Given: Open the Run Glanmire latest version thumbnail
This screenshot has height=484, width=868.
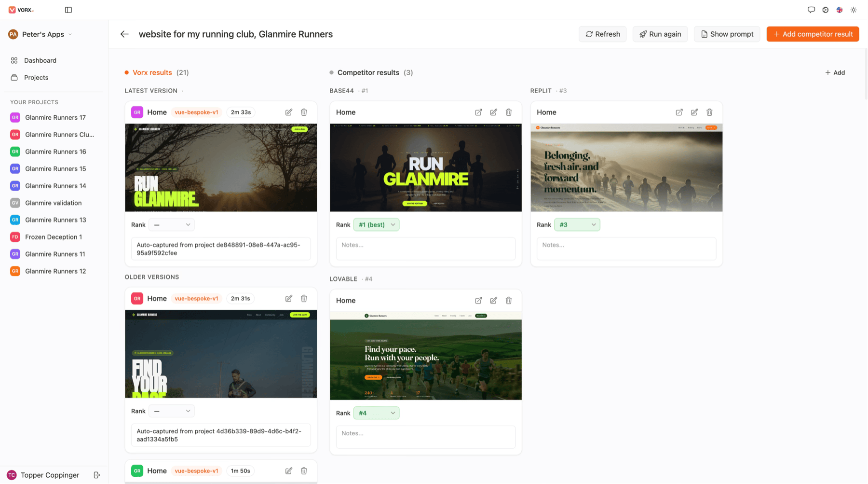Looking at the screenshot, I should (221, 168).
